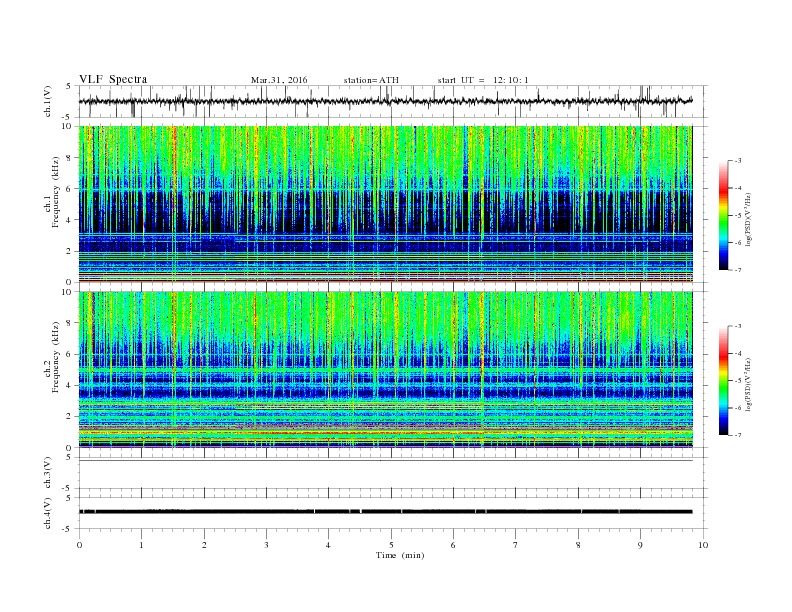Click the "VLF Spectra" title text
This screenshot has width=792, height=612.
(113, 79)
